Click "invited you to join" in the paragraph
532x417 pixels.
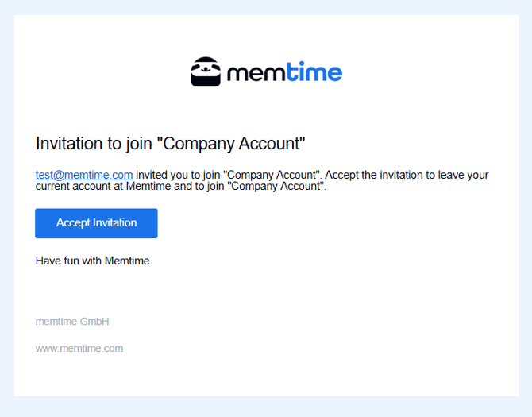coord(178,175)
